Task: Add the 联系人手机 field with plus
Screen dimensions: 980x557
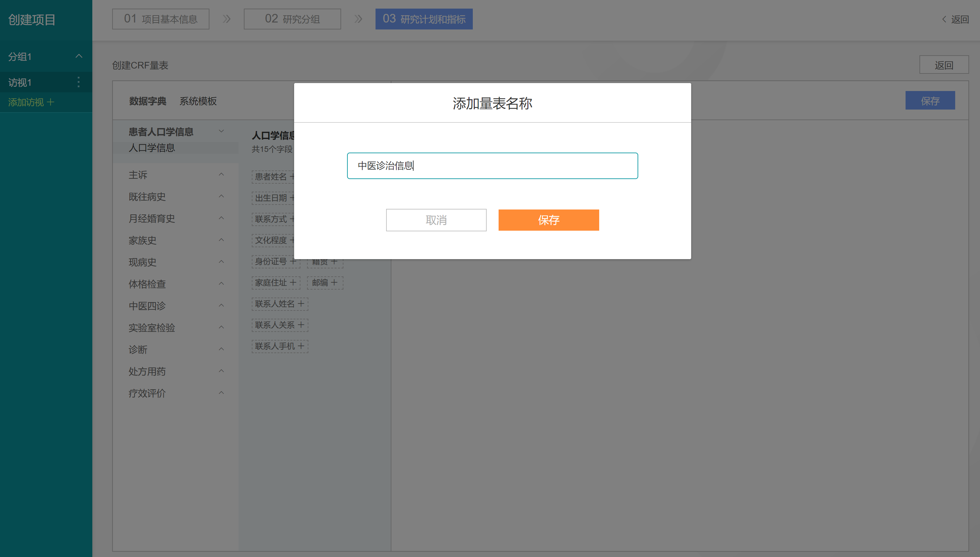Action: coord(301,346)
